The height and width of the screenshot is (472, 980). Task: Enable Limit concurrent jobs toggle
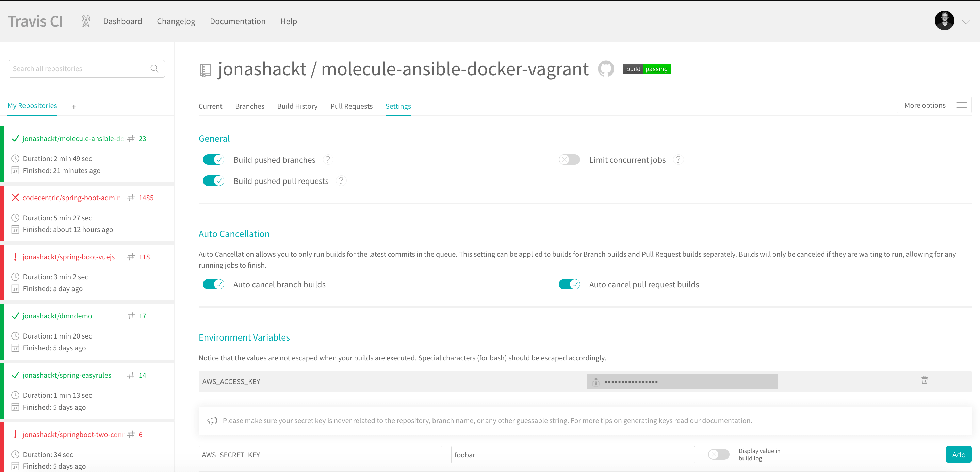(x=569, y=159)
